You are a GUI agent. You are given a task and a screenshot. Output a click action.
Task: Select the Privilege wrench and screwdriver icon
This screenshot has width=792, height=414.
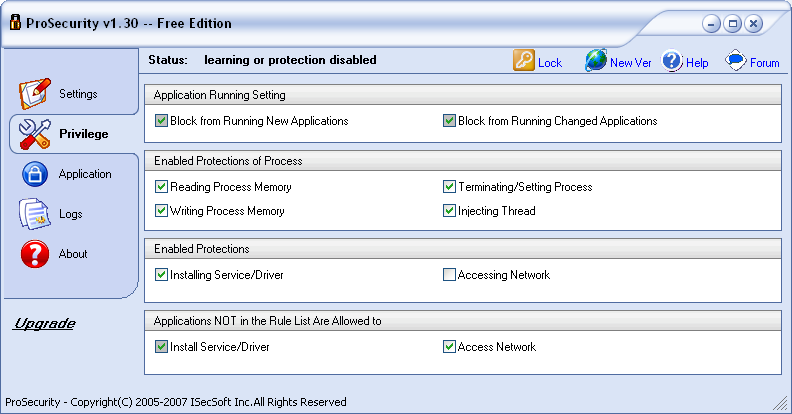[35, 134]
